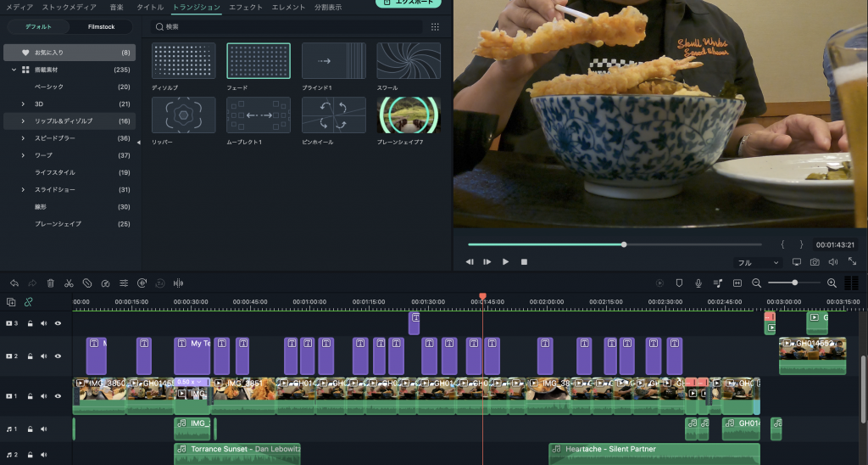Expand the スライドショー category
Viewport: 868px width, 465px height.
(23, 189)
